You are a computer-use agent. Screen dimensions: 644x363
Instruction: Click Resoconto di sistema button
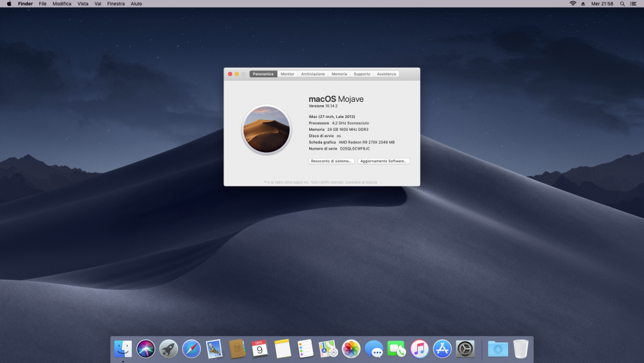(x=331, y=161)
